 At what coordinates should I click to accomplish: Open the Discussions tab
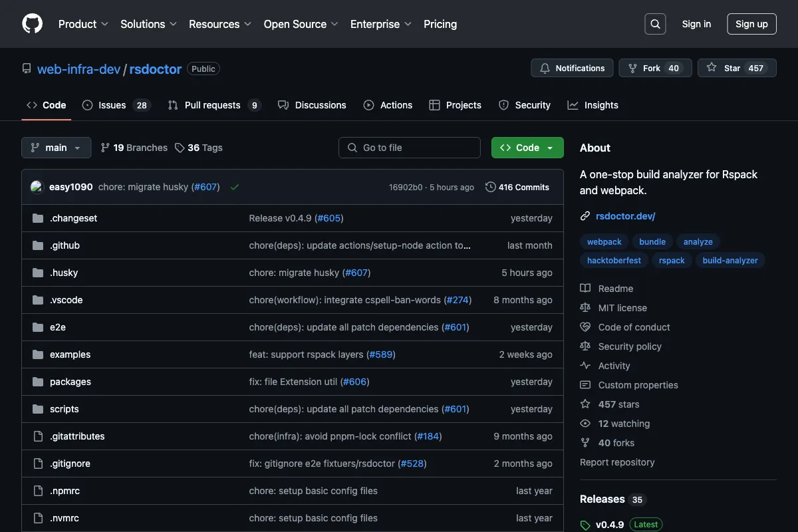point(312,105)
